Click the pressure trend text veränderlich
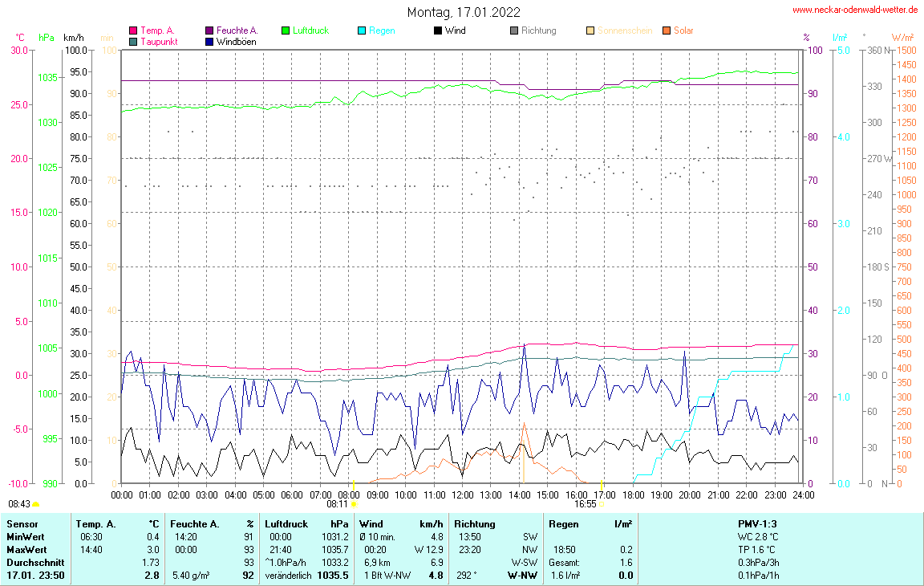The height and width of the screenshot is (586, 924). pos(288,576)
